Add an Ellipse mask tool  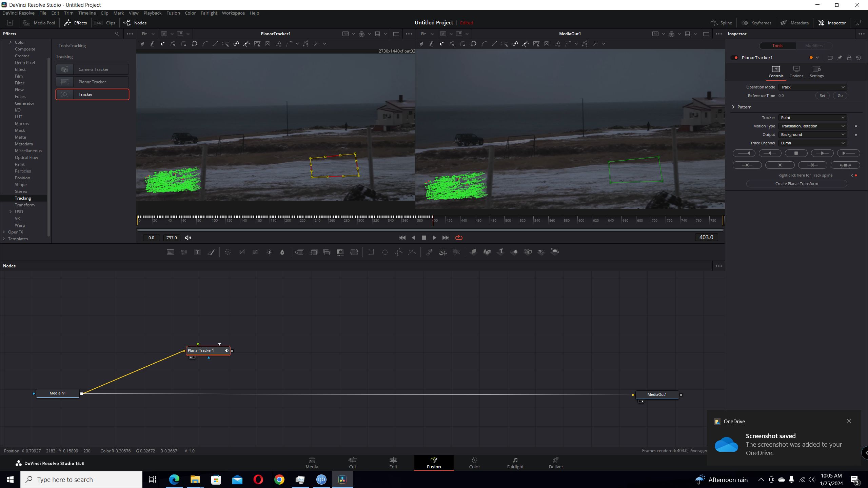(385, 252)
